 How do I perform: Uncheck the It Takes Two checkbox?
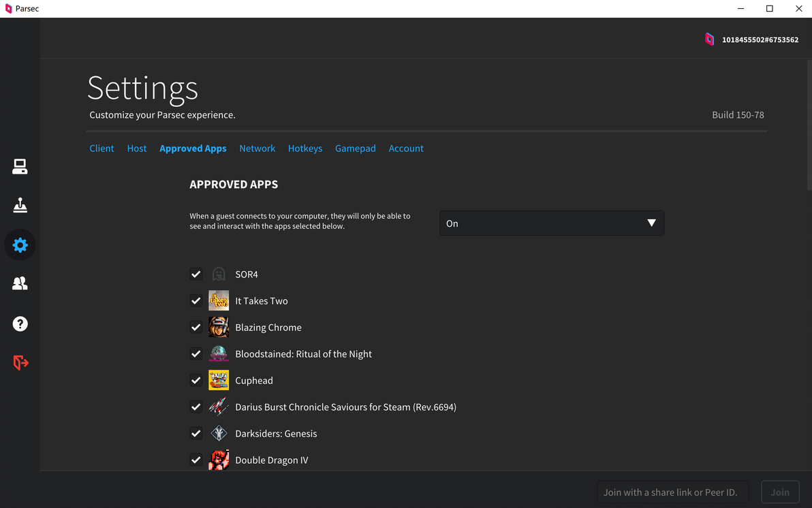click(x=196, y=301)
